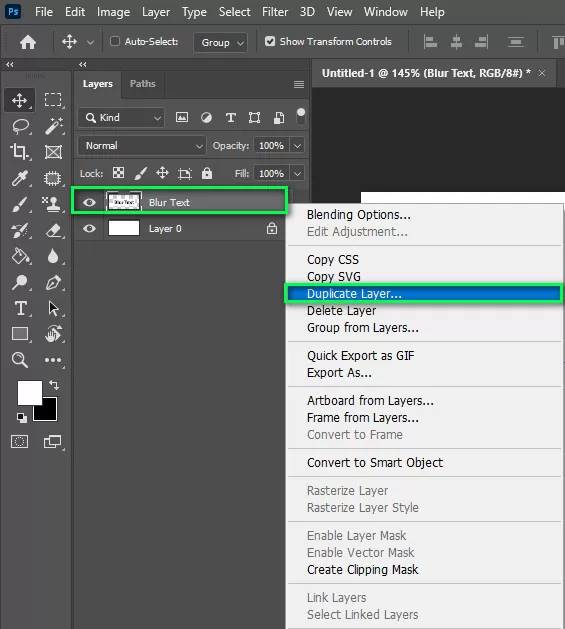This screenshot has height=629, width=565.
Task: Choose Duplicate Layer from context menu
Action: [423, 294]
